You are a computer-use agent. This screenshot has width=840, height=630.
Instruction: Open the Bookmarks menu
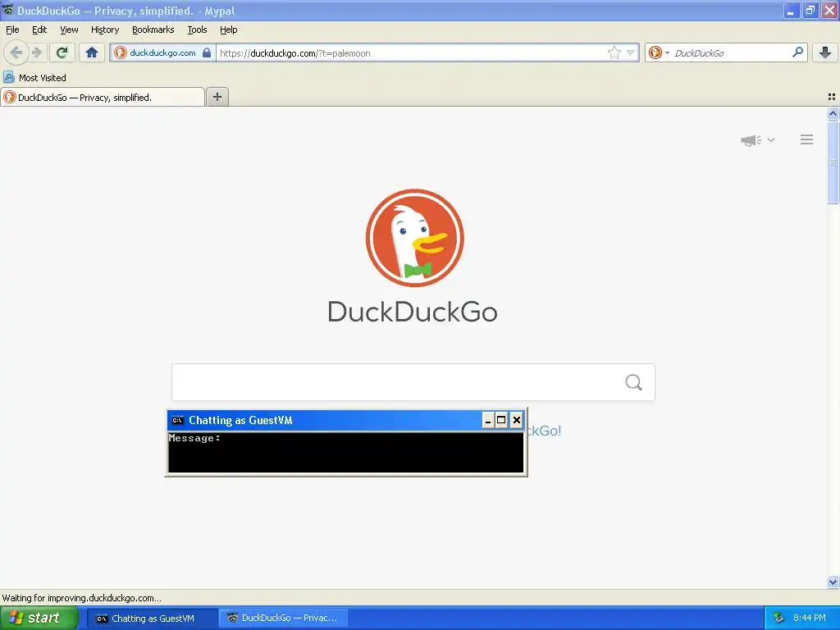(x=153, y=30)
